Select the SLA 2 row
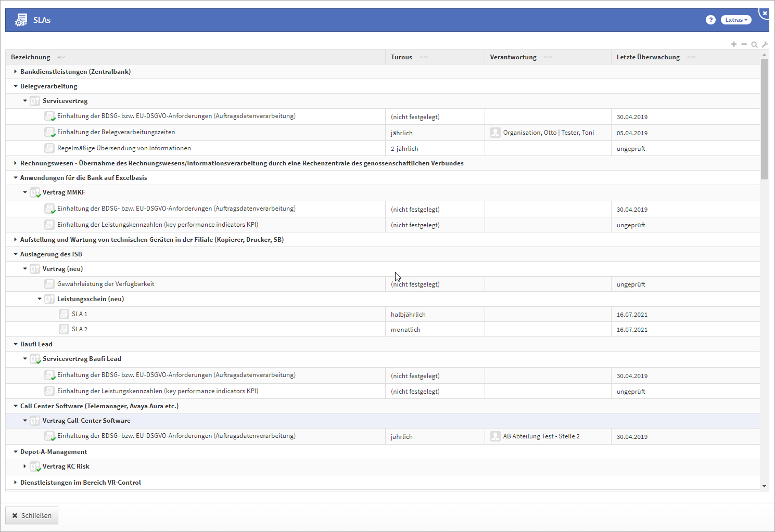 [80, 329]
